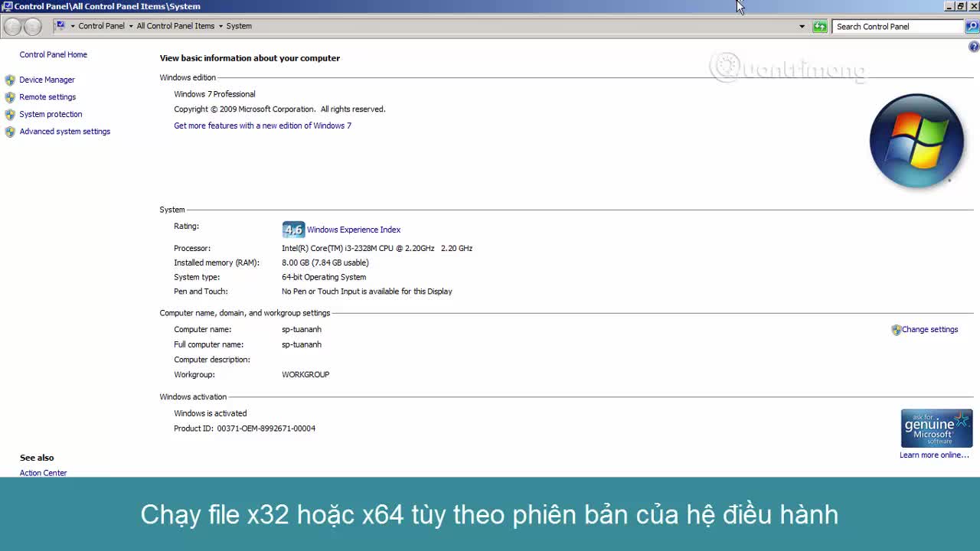The height and width of the screenshot is (551, 980).
Task: Open System protection link
Action: (51, 114)
